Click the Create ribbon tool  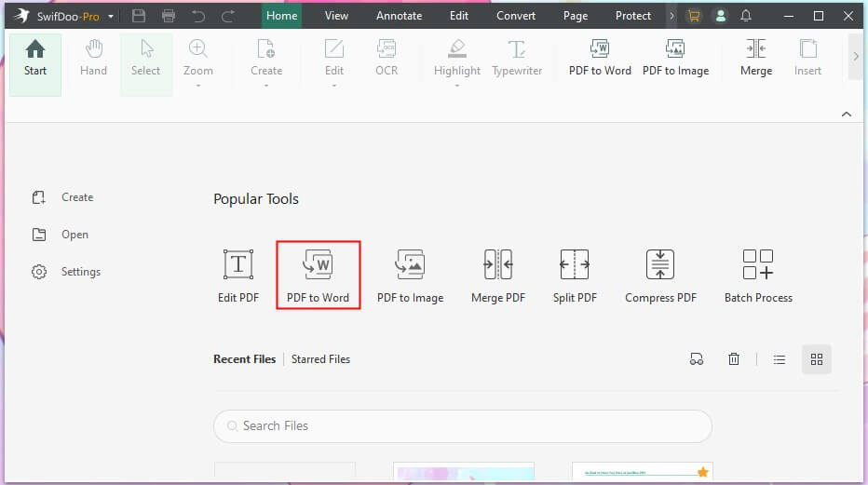click(266, 58)
